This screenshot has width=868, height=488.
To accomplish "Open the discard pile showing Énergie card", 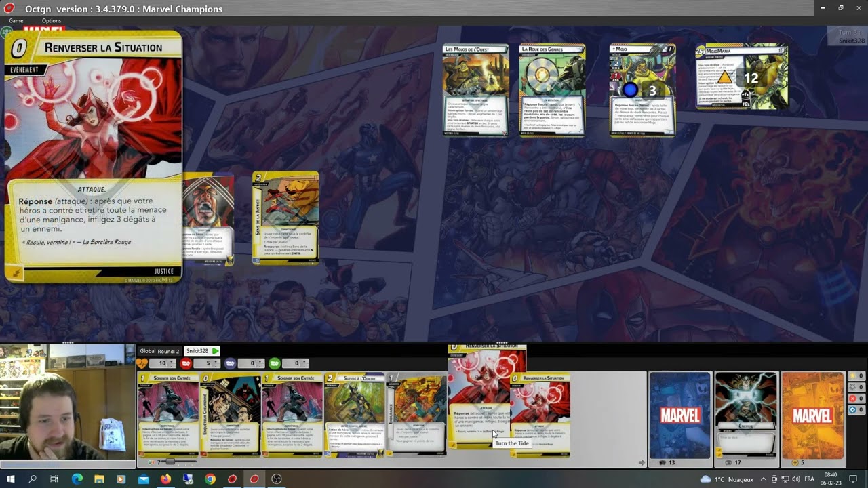I will pos(746,415).
